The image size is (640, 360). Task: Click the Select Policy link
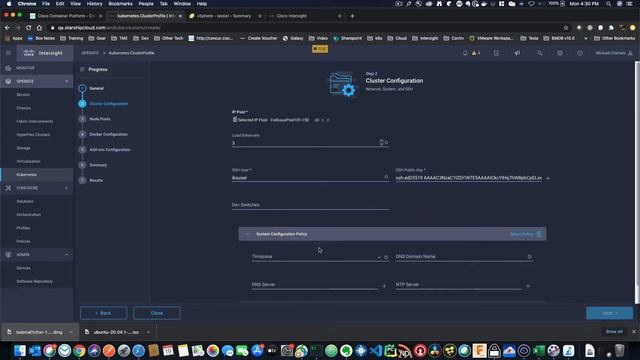(521, 234)
